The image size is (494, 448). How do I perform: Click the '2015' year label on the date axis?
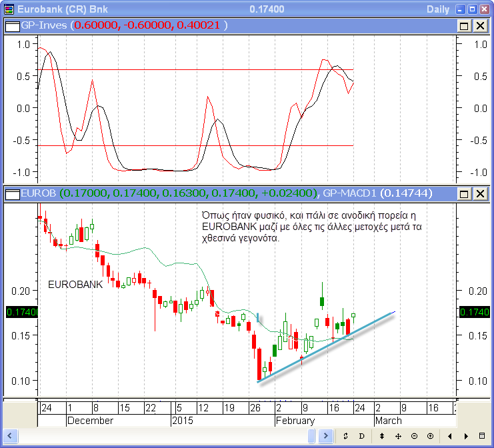[x=183, y=421]
